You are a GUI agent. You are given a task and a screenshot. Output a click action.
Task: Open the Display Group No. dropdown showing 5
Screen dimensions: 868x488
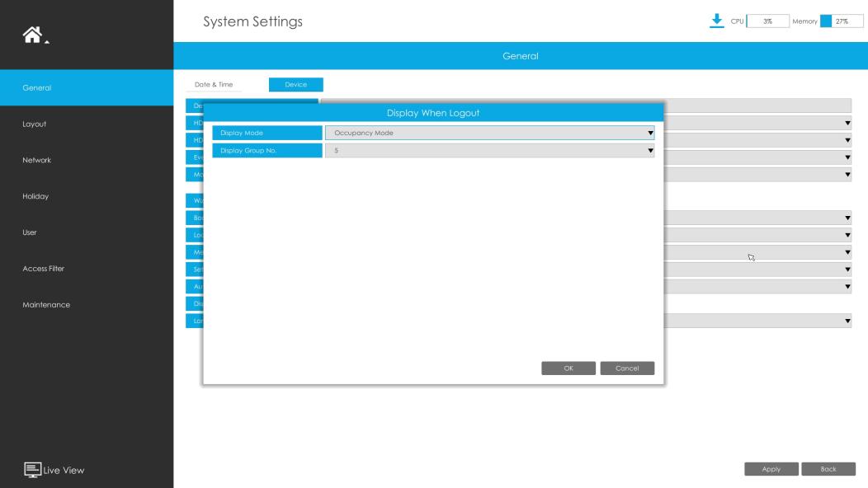coord(489,151)
